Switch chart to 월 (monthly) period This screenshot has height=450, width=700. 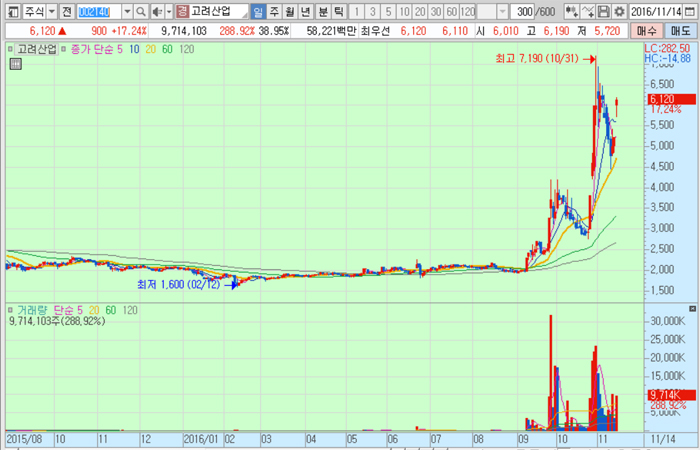pyautogui.click(x=290, y=11)
